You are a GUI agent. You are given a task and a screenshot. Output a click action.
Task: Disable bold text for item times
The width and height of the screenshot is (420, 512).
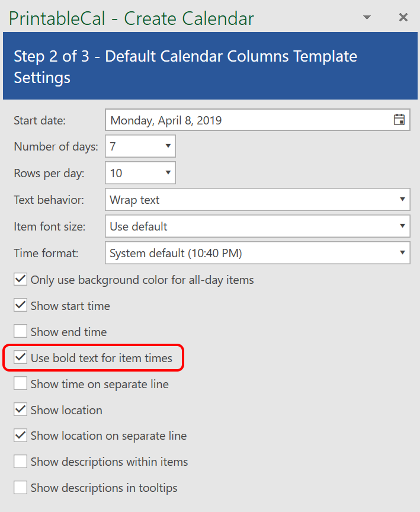21,358
